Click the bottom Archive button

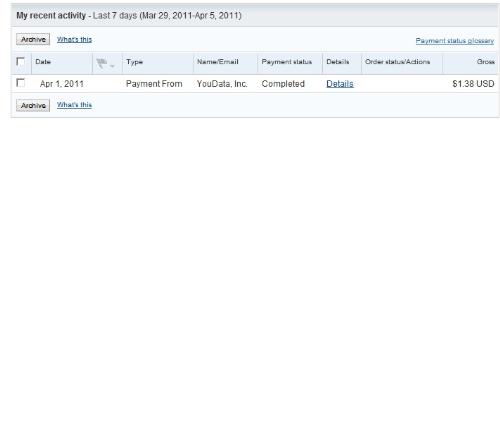point(33,105)
